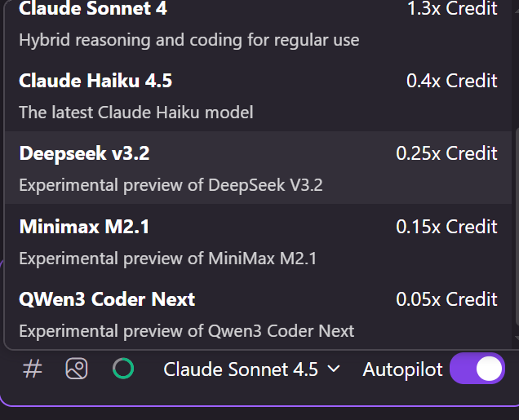Click the 1.3x Credit label
519x420 pixels.
pos(451,9)
